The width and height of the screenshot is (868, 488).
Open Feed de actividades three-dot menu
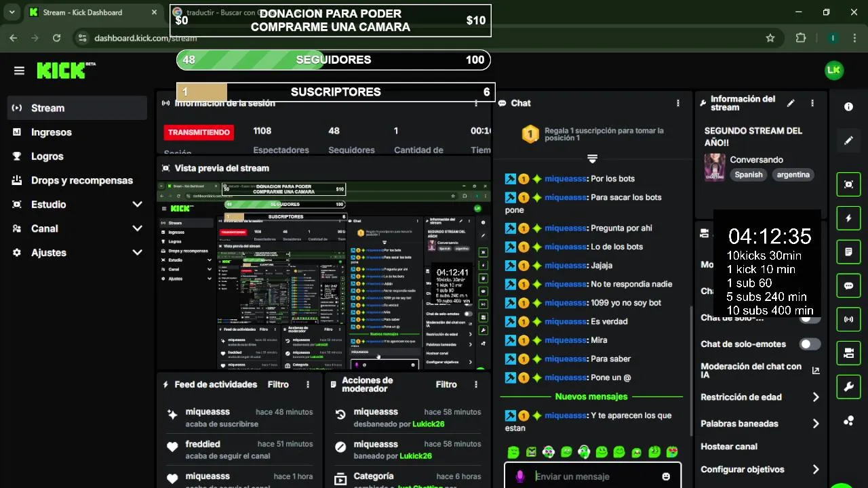tap(308, 384)
